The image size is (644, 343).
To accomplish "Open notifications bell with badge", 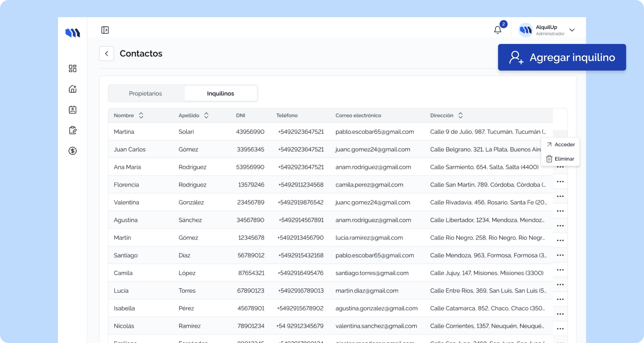I will [x=497, y=30].
